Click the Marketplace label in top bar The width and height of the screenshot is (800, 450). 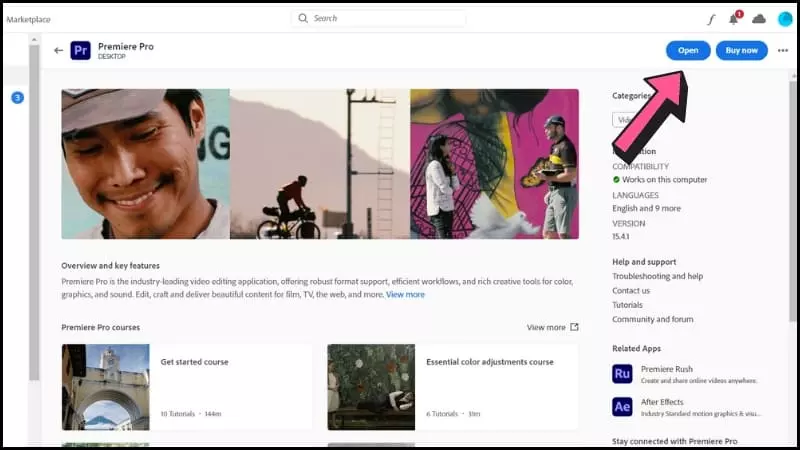(x=28, y=19)
